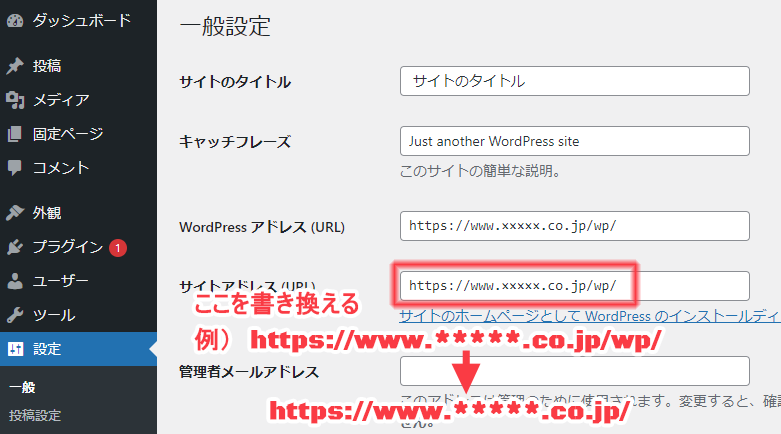Click the サイトアドレス (URL) field

(x=574, y=286)
